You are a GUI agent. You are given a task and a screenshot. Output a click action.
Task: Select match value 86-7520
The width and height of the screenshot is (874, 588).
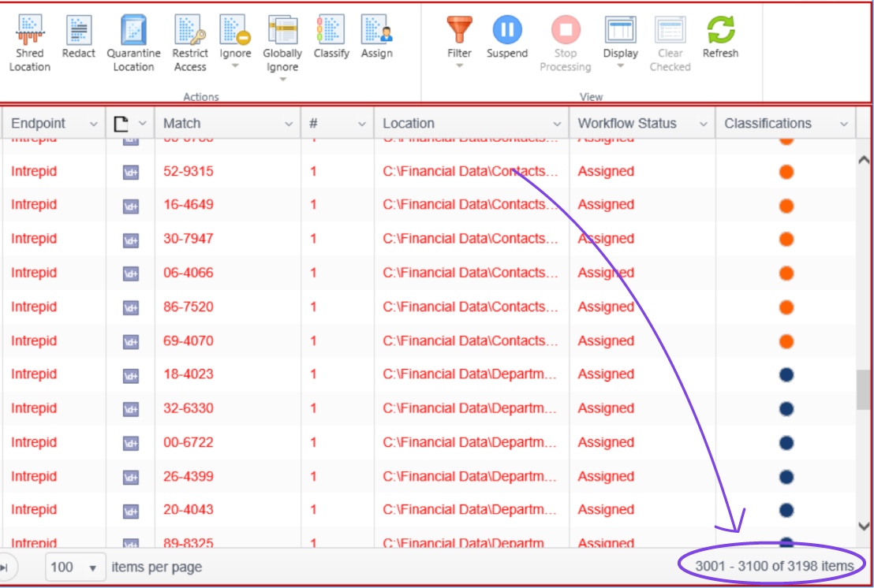pos(189,307)
